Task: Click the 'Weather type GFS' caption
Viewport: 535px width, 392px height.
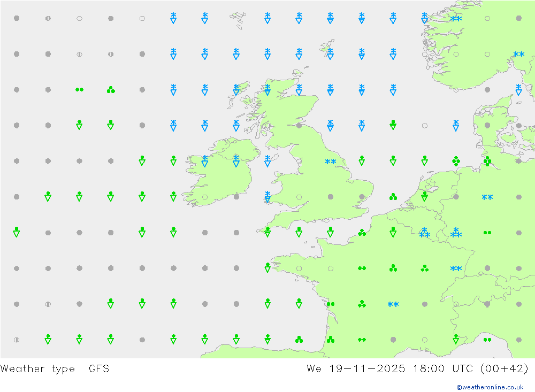Action: click(x=55, y=369)
